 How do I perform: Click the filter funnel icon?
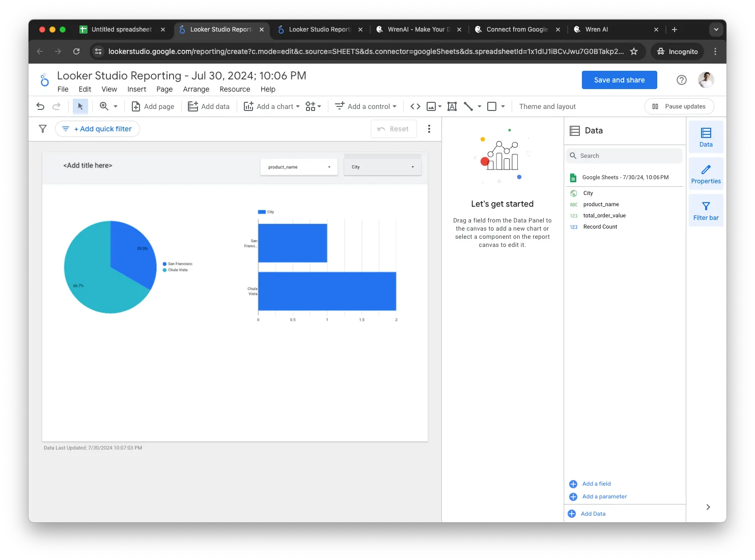(x=43, y=129)
